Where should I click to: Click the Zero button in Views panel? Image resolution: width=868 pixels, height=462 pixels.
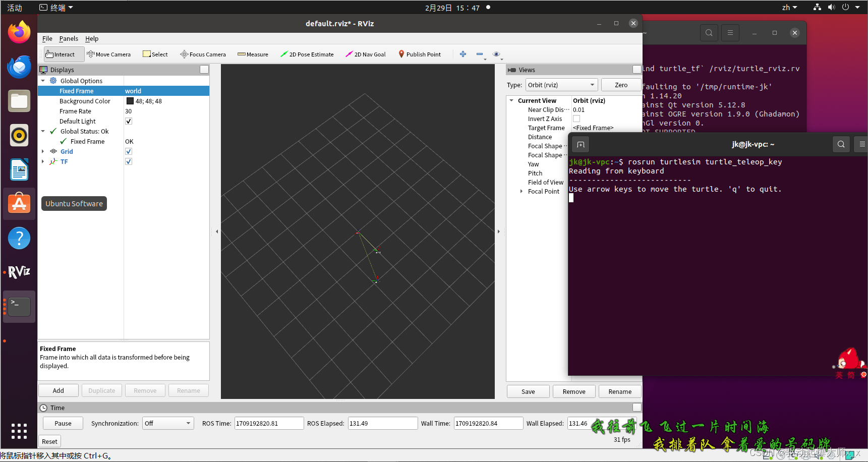click(x=621, y=85)
